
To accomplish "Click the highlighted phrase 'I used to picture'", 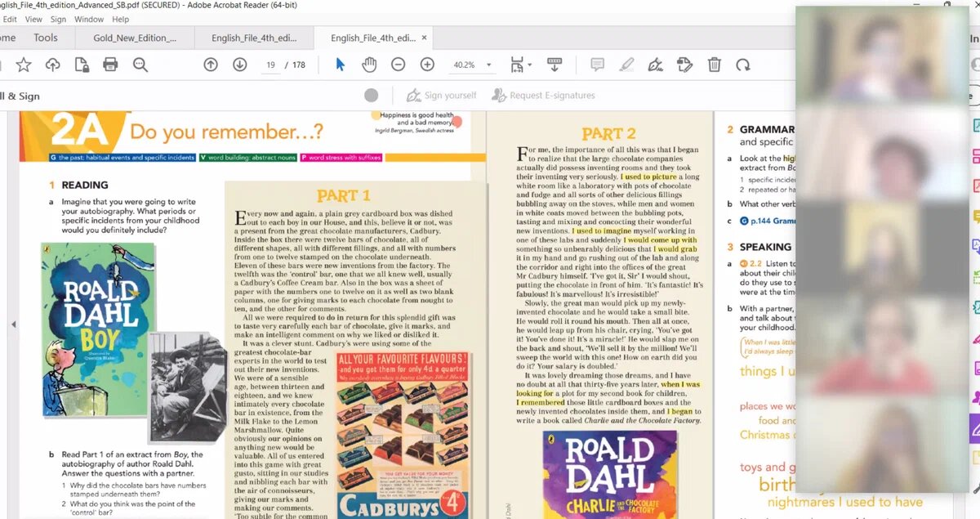I will click(x=648, y=177).
